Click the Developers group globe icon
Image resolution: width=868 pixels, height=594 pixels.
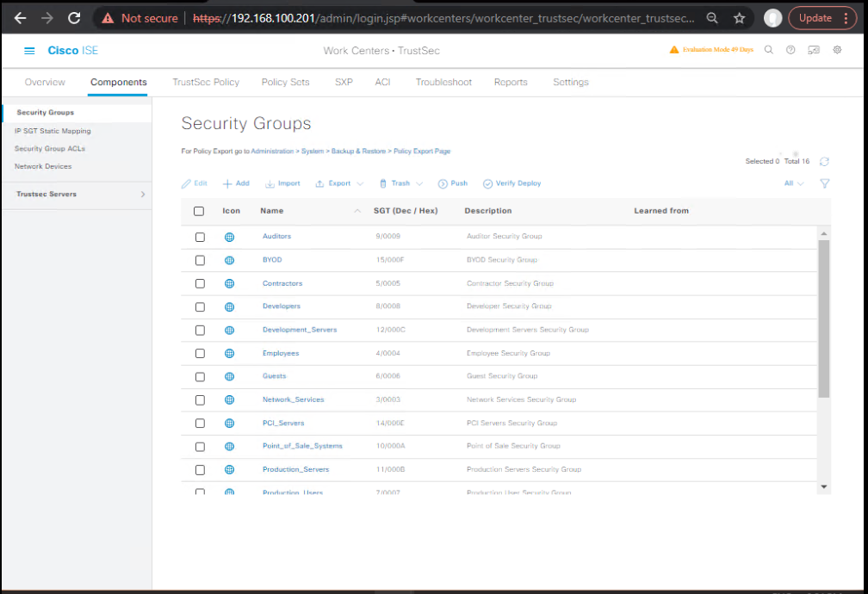(229, 306)
